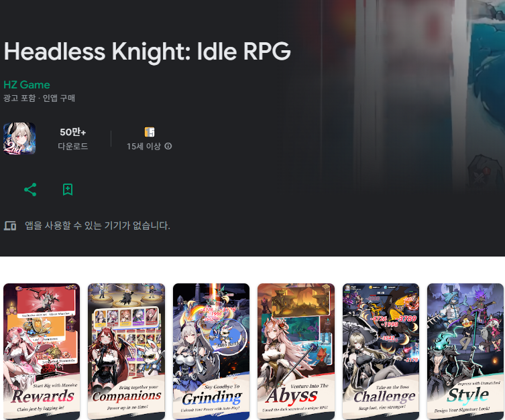Open the Rewards screenshot

[x=42, y=351]
